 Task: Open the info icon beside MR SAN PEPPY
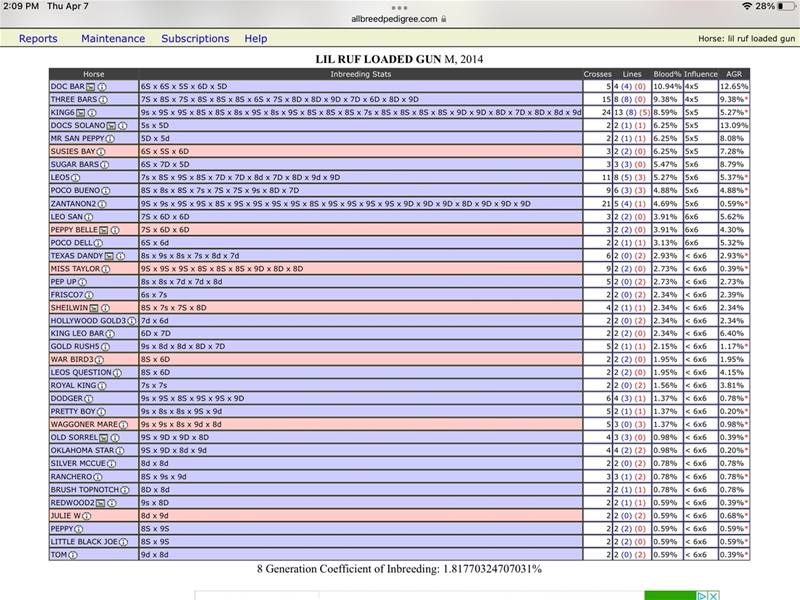110,139
